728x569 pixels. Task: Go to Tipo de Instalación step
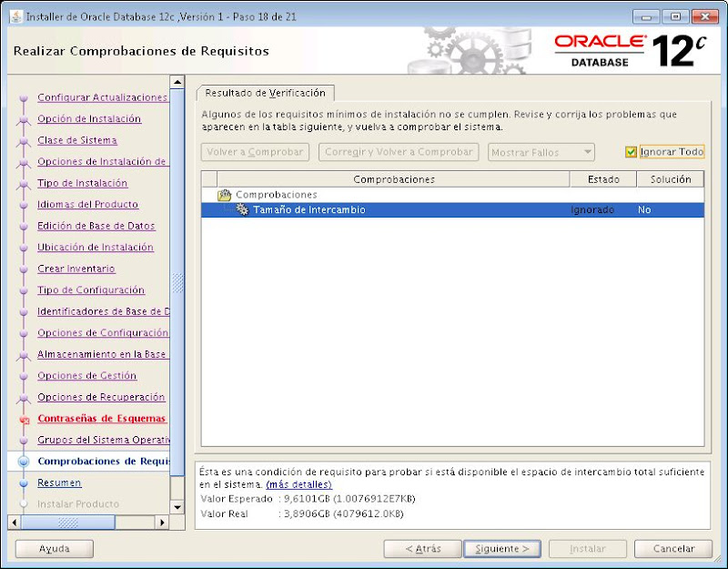coord(82,183)
